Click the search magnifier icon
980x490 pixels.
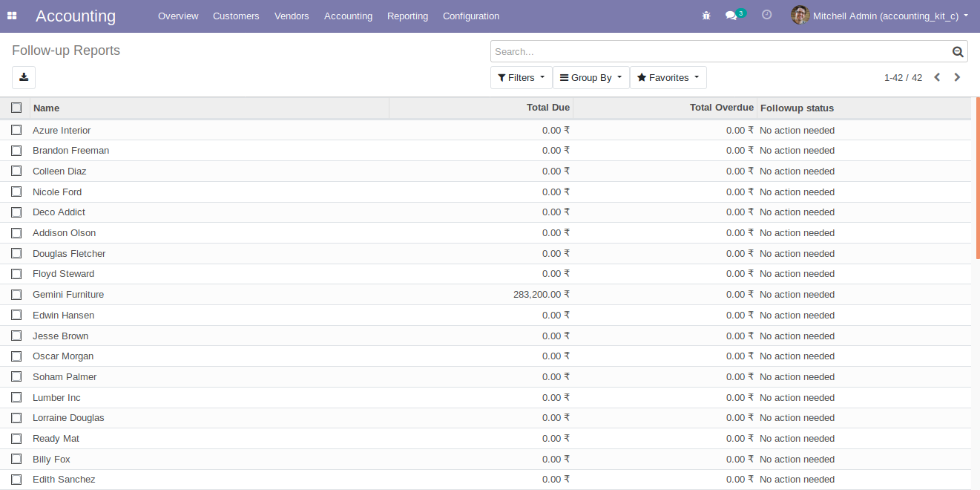pos(958,52)
